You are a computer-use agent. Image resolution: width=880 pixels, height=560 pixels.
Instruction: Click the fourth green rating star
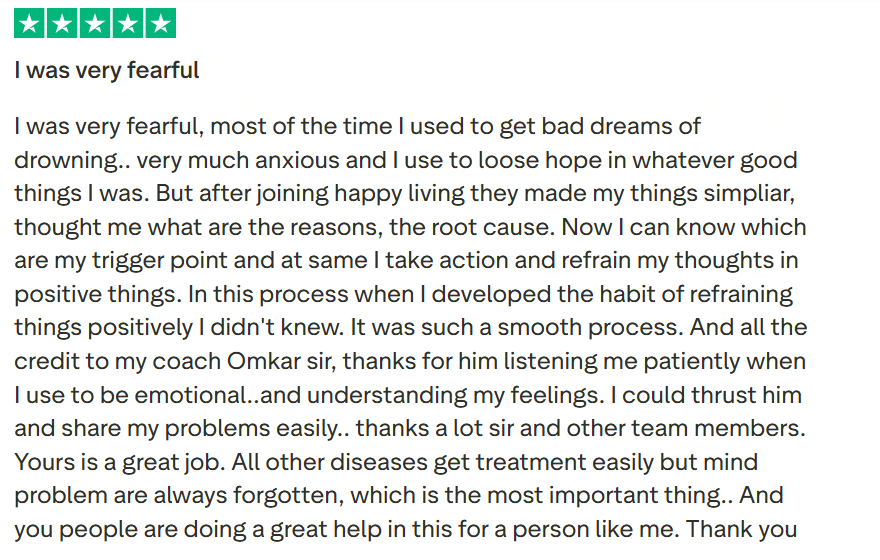coord(127,24)
